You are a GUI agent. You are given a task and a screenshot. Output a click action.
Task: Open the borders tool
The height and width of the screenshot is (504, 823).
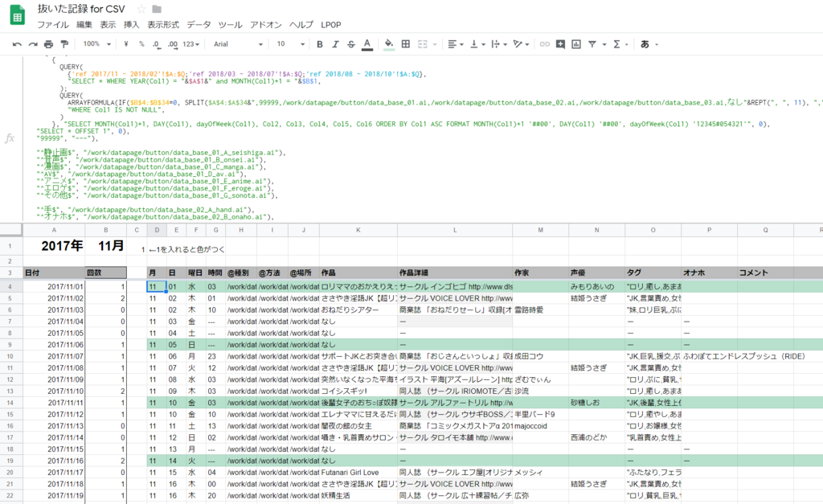pyautogui.click(x=406, y=44)
